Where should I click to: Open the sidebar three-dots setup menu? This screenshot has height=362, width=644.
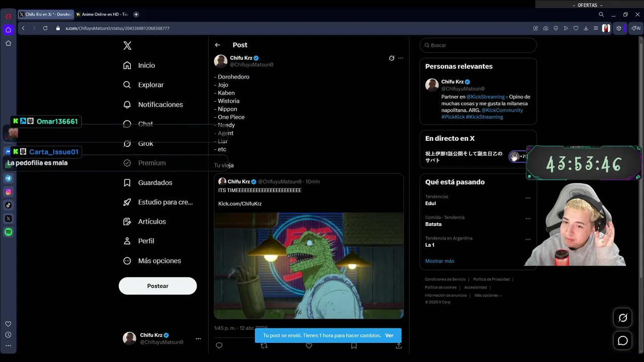pos(8,345)
